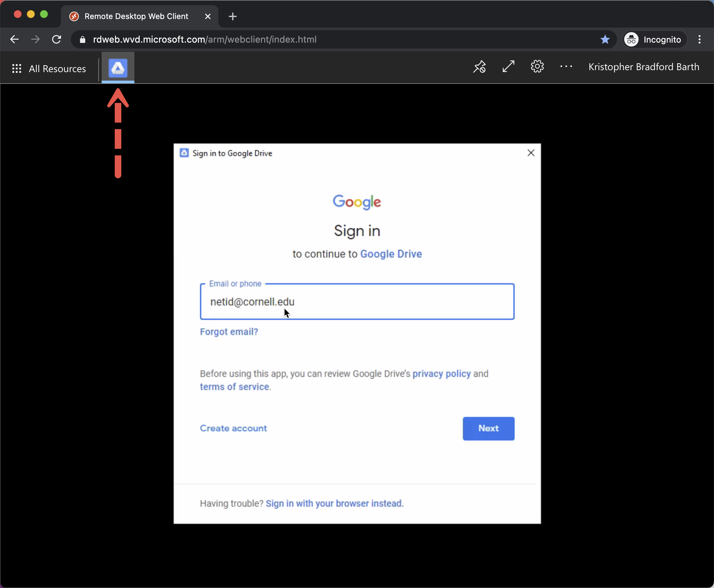Viewport: 714px width, 588px height.
Task: Close the Sign in to Google Drive dialog
Action: (531, 153)
